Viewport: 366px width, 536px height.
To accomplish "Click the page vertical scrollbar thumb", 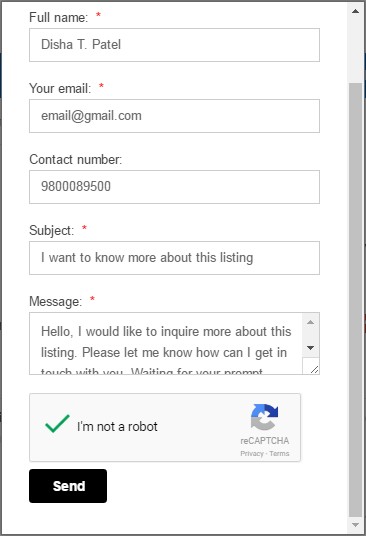I will (x=355, y=300).
